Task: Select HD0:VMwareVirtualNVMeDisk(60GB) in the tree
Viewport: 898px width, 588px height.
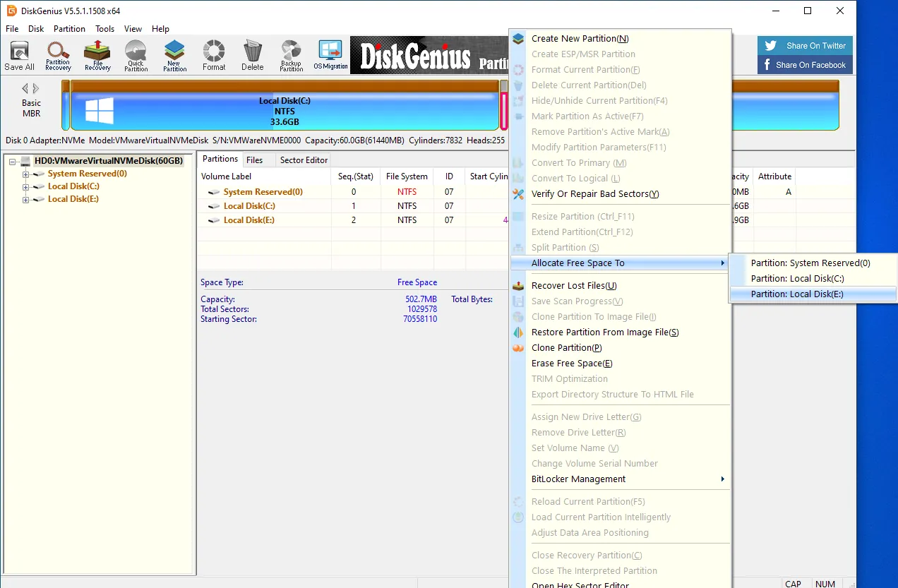Action: tap(109, 161)
